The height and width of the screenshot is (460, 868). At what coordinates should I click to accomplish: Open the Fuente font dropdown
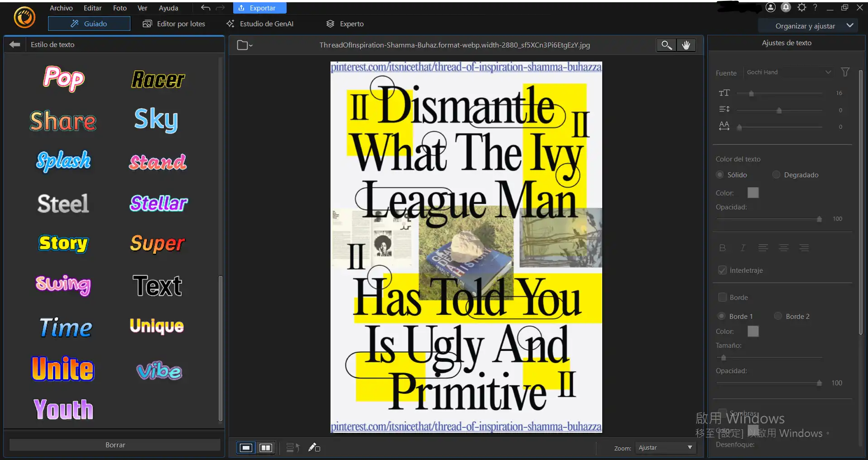click(788, 72)
